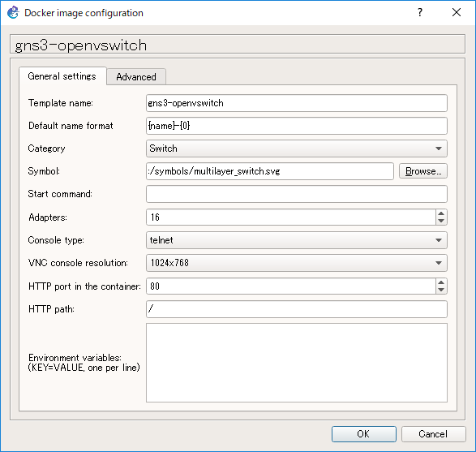Click the gns3-openvswitch header title
The height and width of the screenshot is (452, 476).
(x=81, y=45)
